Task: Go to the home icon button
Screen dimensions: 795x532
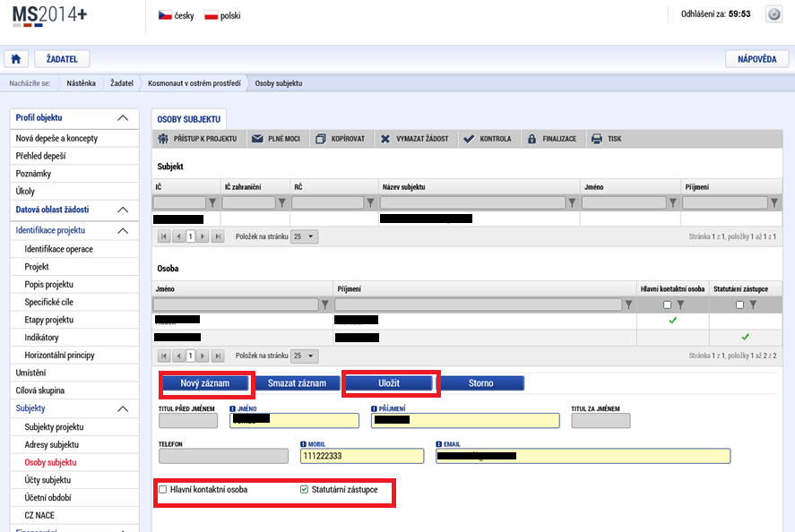Action: tap(16, 59)
